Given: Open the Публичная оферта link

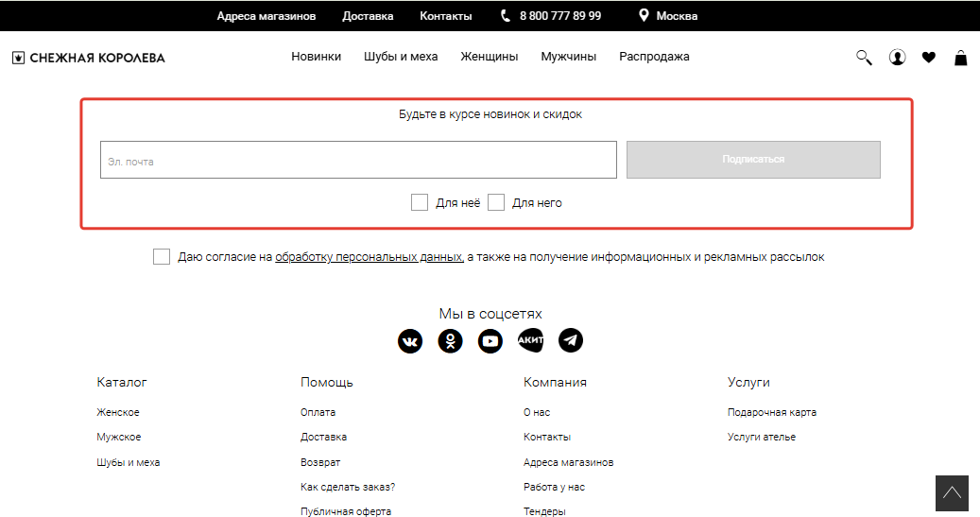Looking at the screenshot, I should pos(346,511).
